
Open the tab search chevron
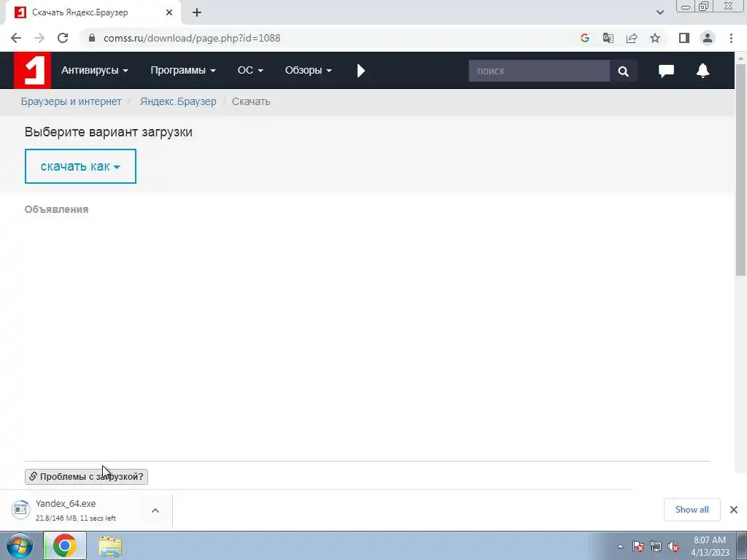tap(659, 13)
